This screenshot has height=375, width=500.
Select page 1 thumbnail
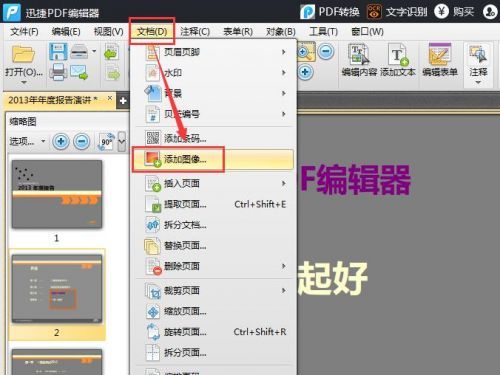point(57,194)
